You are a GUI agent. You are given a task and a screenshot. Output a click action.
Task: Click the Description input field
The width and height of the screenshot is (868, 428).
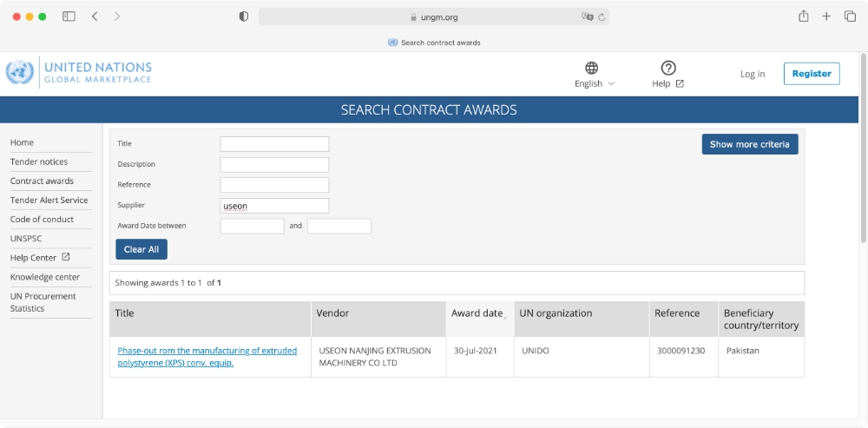point(274,164)
